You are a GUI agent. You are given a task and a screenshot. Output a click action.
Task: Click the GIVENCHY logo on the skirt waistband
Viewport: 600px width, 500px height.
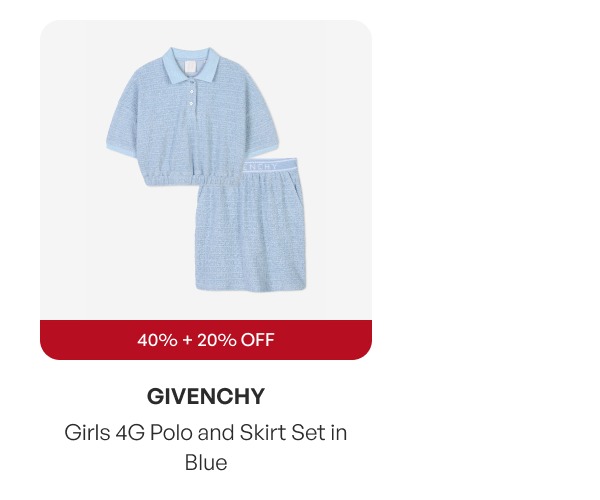click(260, 166)
